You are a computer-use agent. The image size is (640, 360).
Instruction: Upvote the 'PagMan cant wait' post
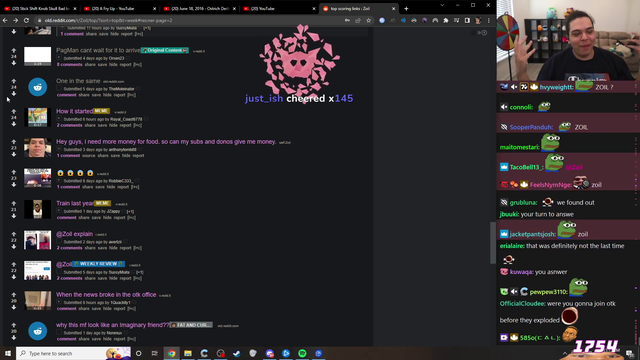tap(14, 51)
